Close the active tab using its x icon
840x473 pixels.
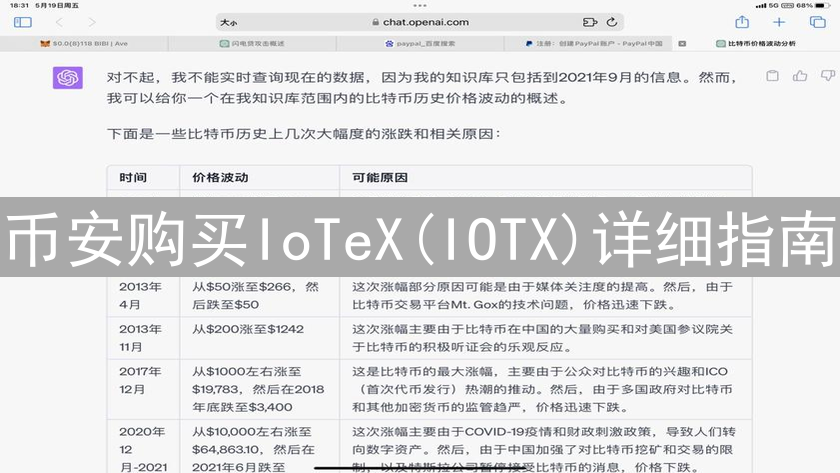click(x=682, y=44)
